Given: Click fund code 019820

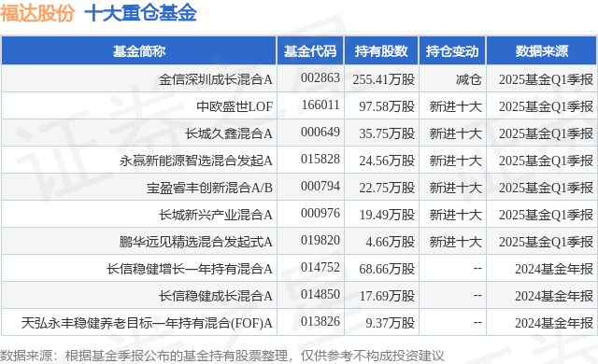Looking at the screenshot, I should click(x=320, y=240).
